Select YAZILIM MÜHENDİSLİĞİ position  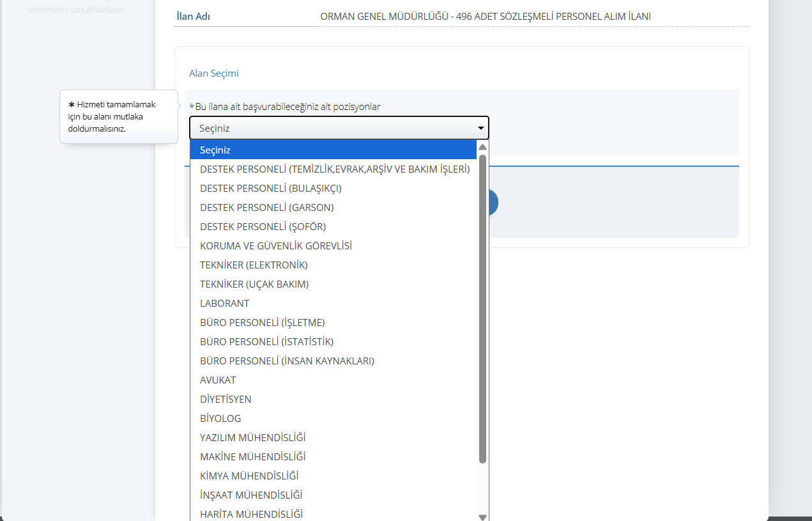(x=252, y=437)
